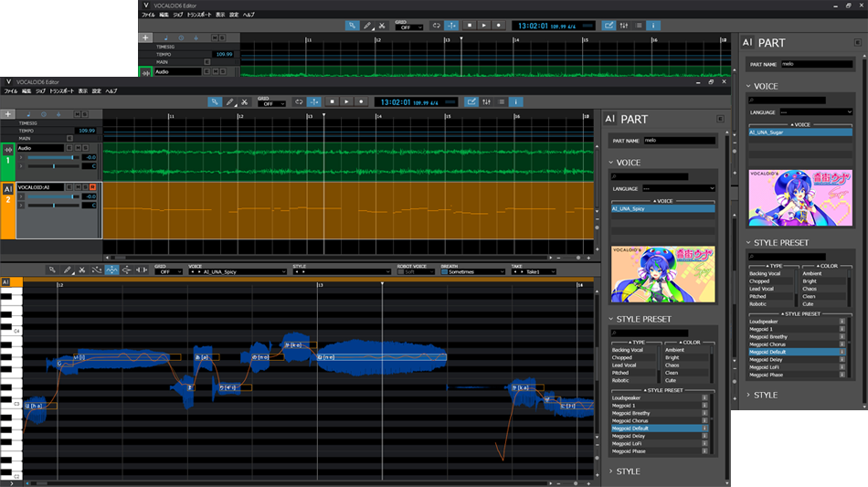Collapse the VOICE section in front window PART panel
This screenshot has height=487, width=868.
[611, 163]
